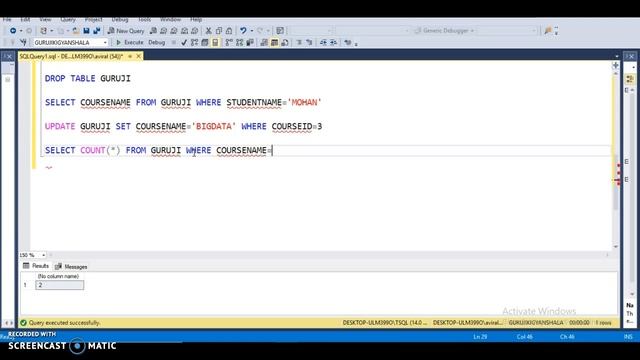Open the Tools menu

tap(144, 19)
